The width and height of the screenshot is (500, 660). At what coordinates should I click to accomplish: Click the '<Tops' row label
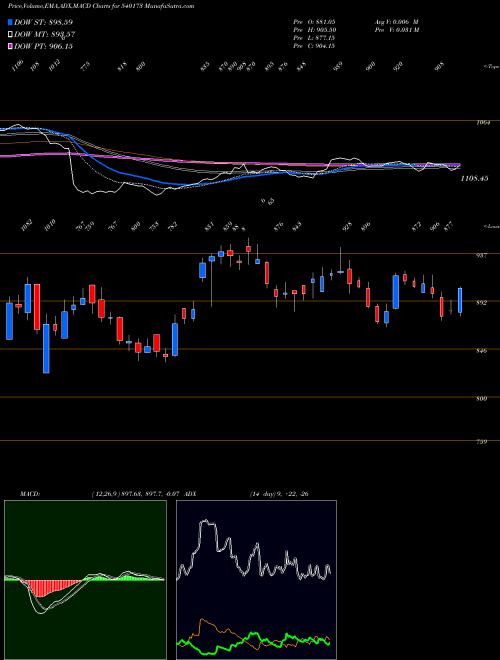click(x=492, y=67)
